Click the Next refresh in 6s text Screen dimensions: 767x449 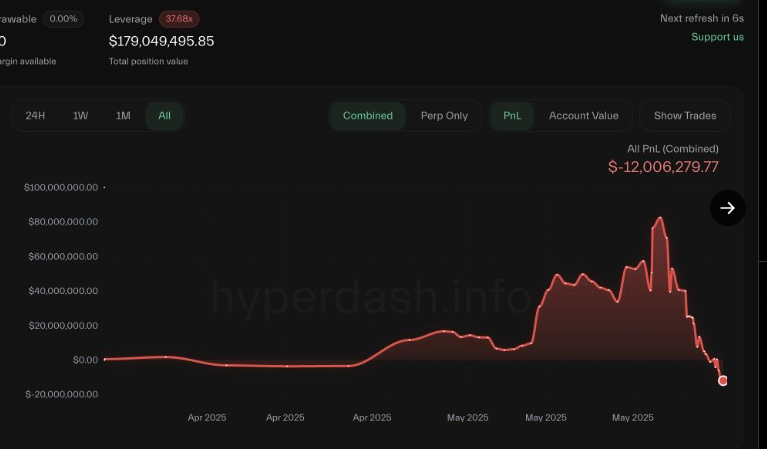pos(702,19)
